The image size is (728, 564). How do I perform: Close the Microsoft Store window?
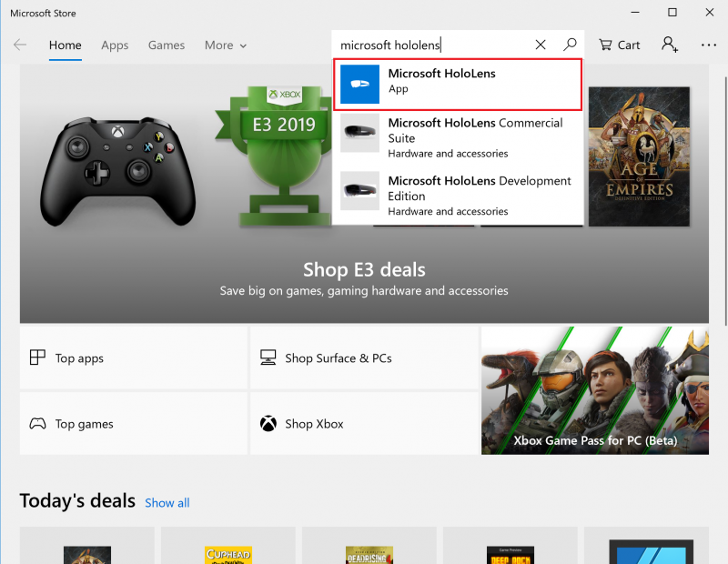[710, 13]
